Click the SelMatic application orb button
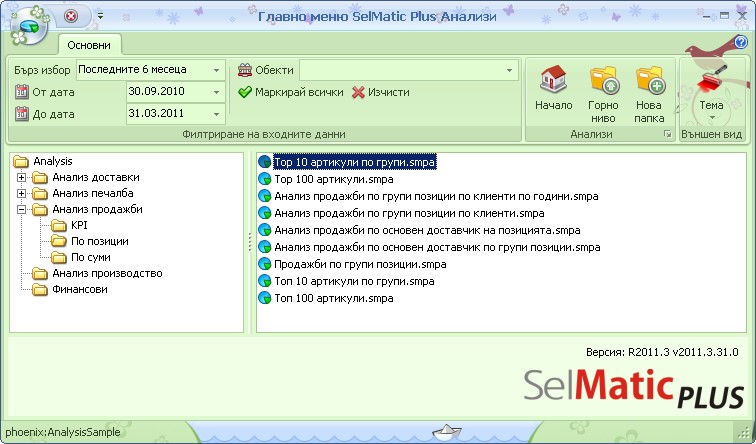 point(29,27)
